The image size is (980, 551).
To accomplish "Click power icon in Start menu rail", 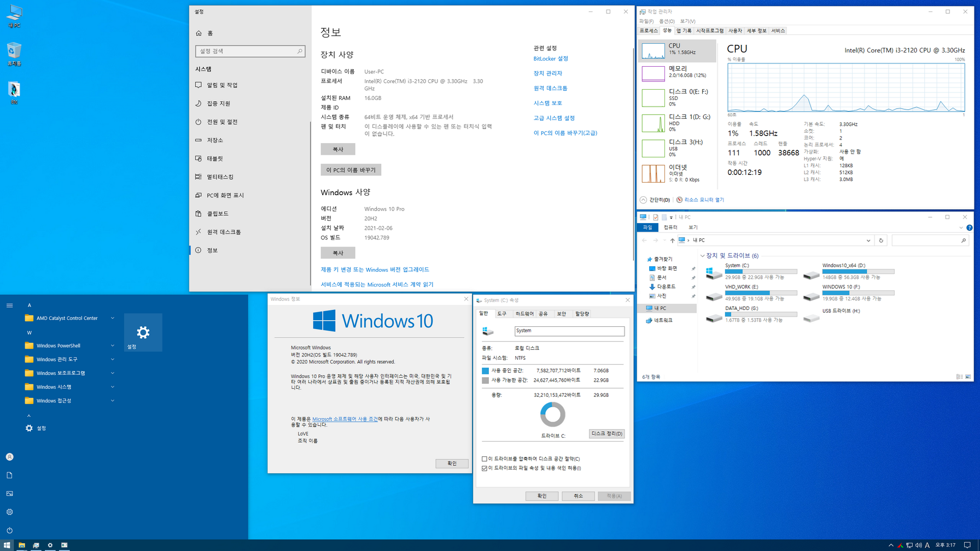I will 9,530.
